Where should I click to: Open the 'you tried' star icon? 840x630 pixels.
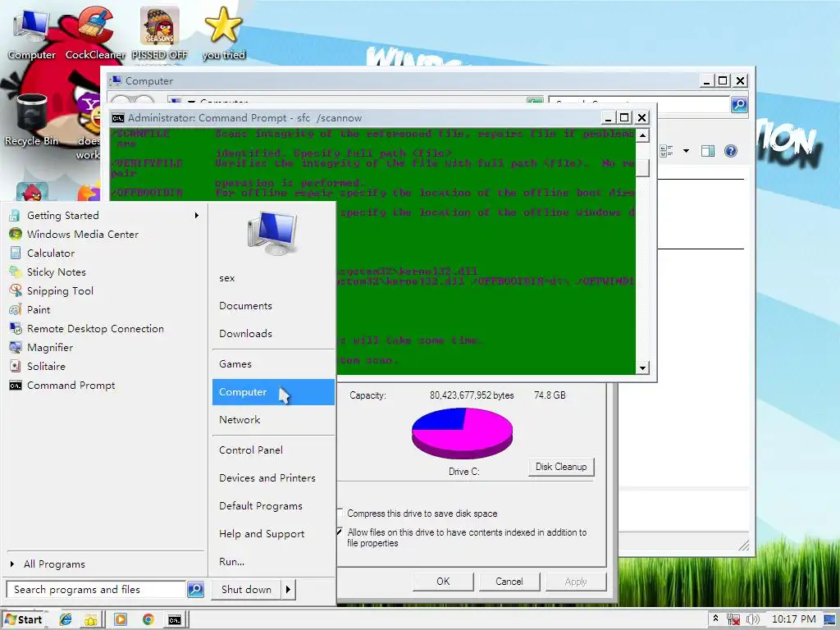pos(223,33)
